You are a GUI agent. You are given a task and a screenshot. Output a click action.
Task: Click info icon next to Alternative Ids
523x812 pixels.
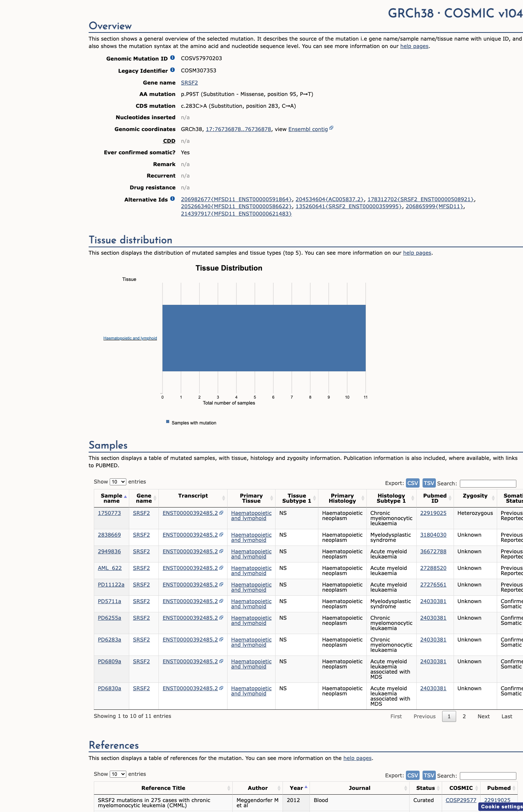click(172, 199)
